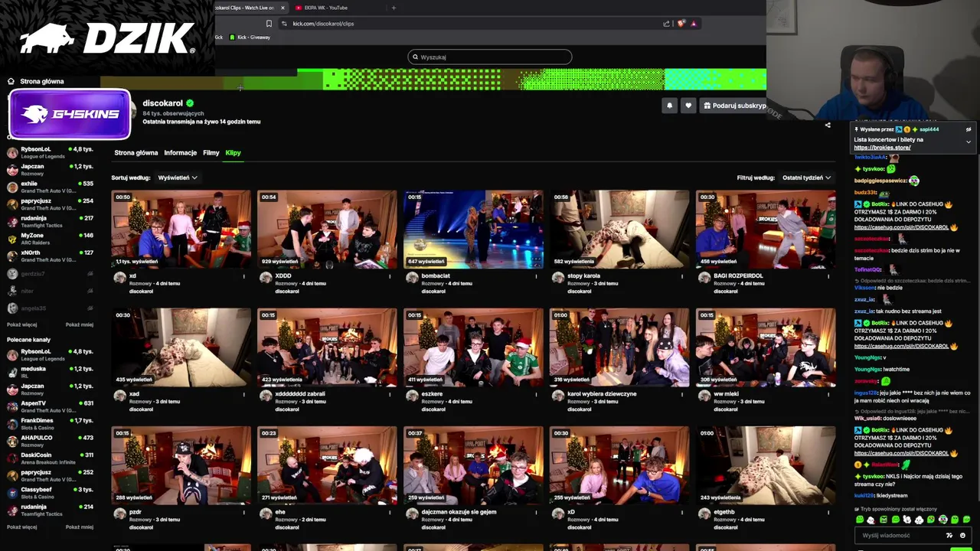Open the AspenTV recommended channel

pos(50,406)
